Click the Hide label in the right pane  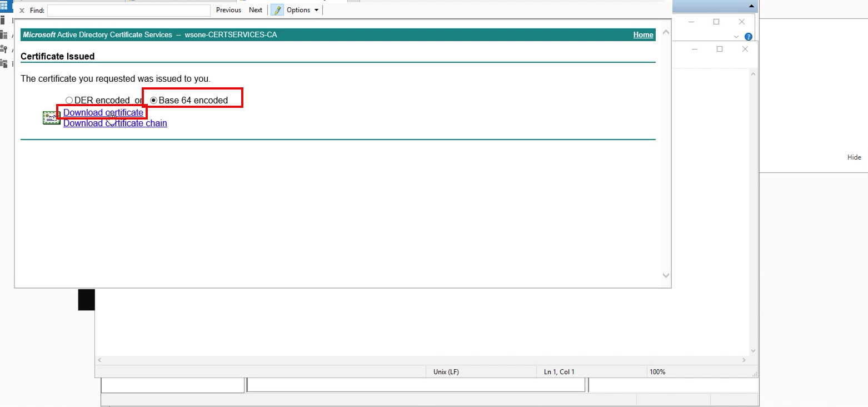pos(854,157)
